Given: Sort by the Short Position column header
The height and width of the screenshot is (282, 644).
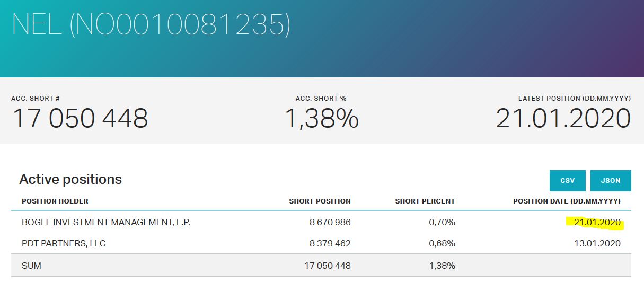Looking at the screenshot, I should [320, 201].
